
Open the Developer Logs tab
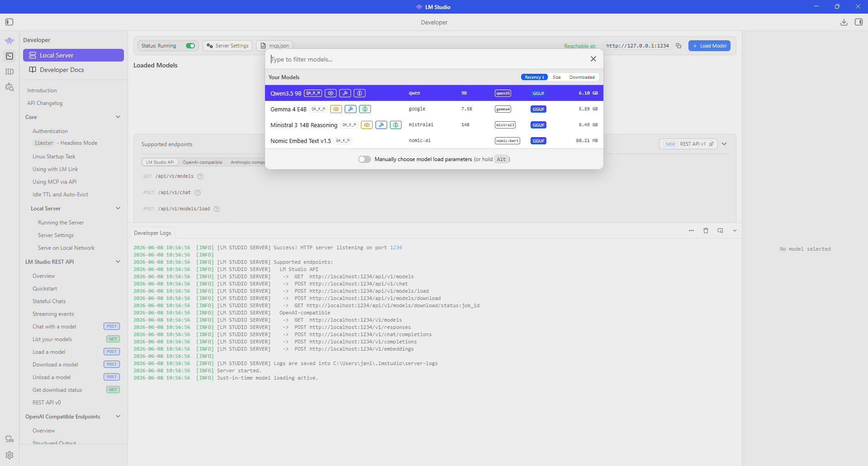pos(152,233)
